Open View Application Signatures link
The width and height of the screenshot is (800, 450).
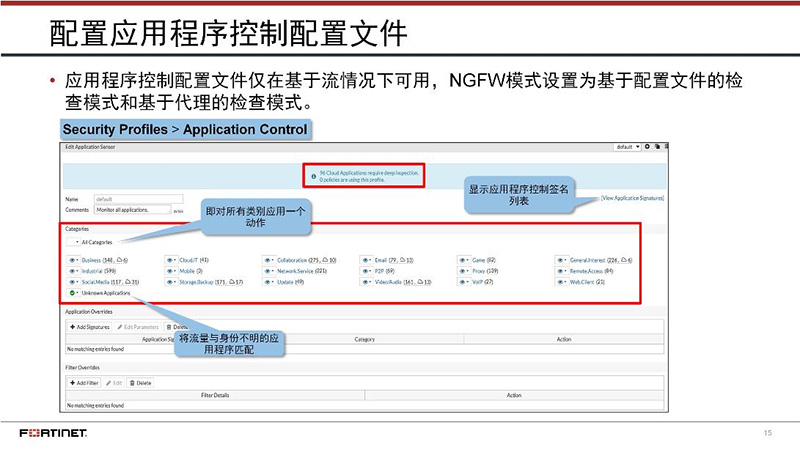(x=632, y=198)
